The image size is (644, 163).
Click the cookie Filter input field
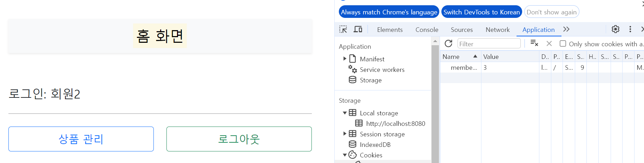(x=489, y=44)
